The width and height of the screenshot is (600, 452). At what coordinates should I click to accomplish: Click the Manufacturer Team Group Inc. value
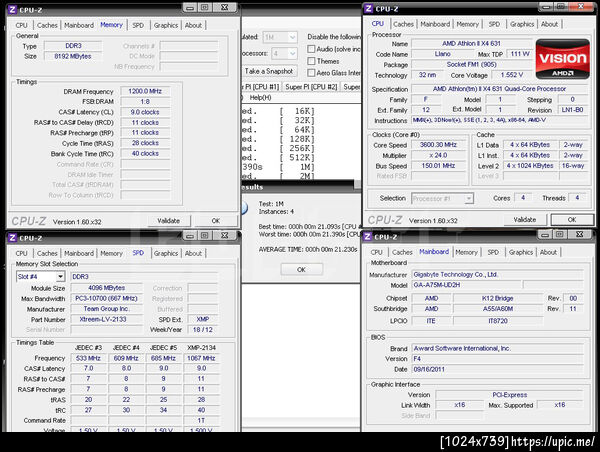click(106, 309)
